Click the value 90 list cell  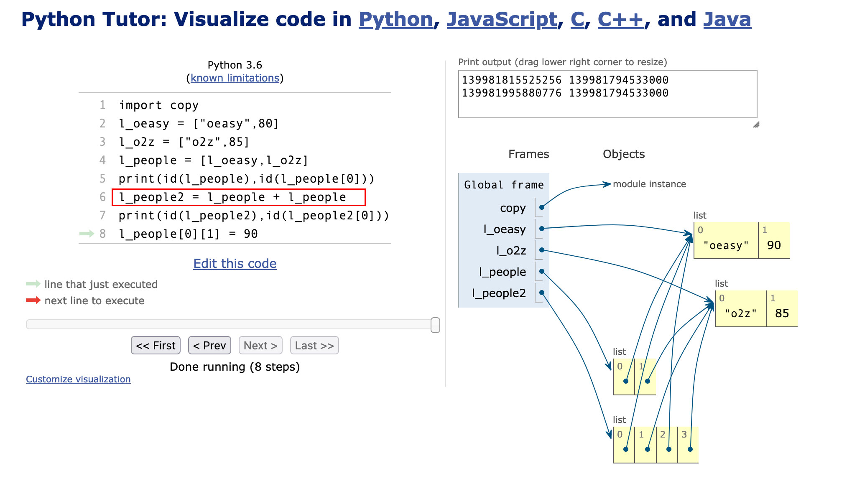click(x=774, y=241)
